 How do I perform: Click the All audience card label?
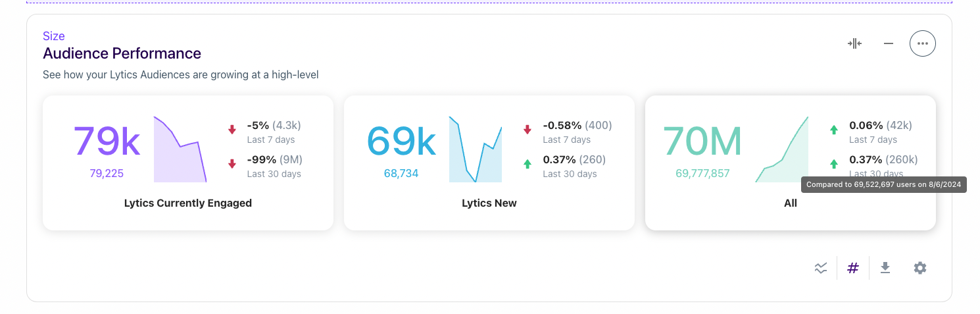point(791,203)
